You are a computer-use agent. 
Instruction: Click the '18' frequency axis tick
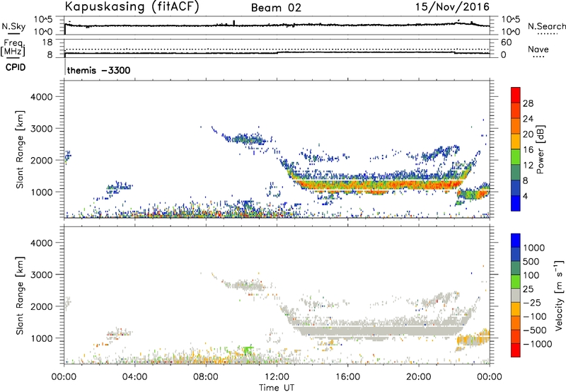(x=47, y=42)
